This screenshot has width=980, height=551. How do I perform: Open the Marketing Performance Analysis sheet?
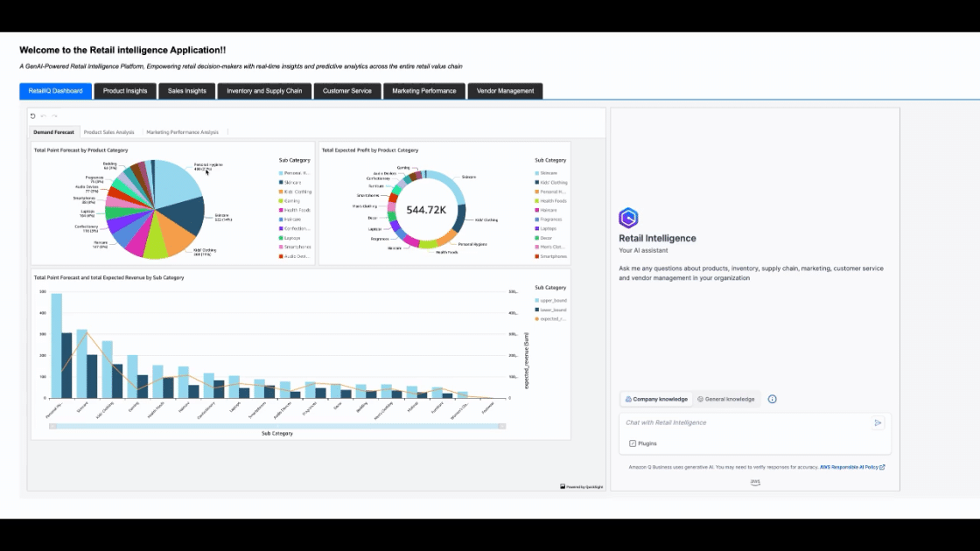tap(183, 132)
